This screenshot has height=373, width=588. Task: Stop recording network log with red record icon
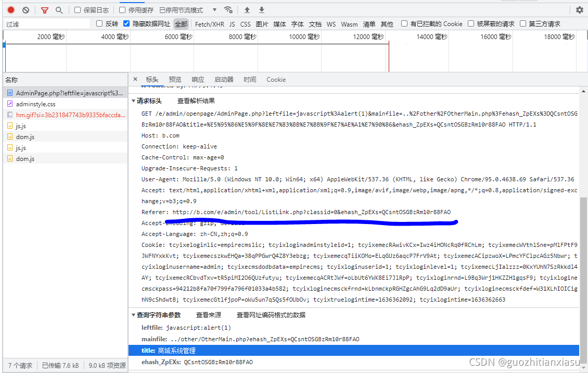11,10
